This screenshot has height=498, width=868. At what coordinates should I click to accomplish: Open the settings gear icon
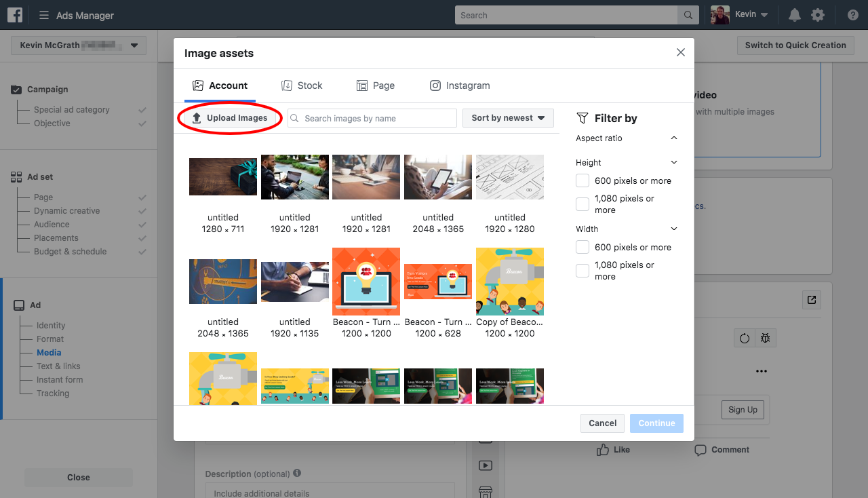[818, 14]
